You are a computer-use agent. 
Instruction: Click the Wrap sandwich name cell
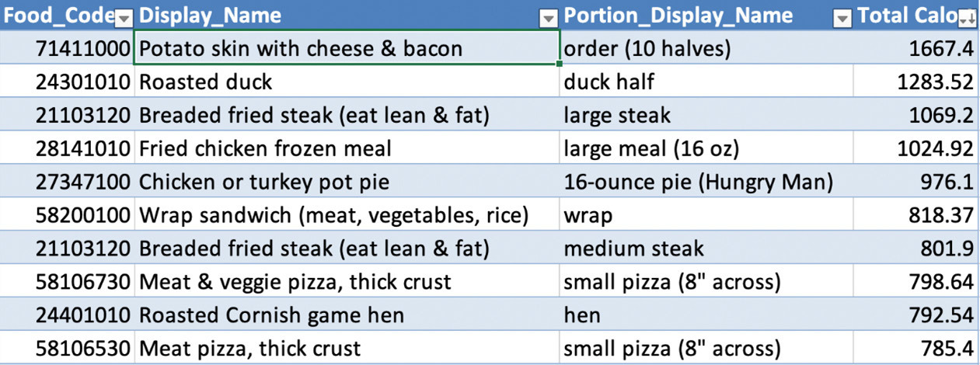pos(347,215)
